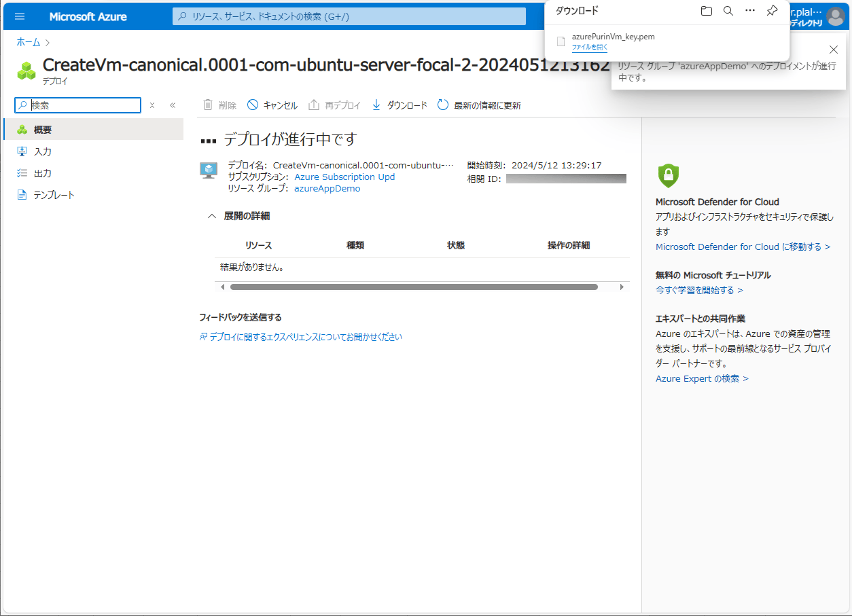Open Azure Expert の検索 link

pyautogui.click(x=702, y=378)
